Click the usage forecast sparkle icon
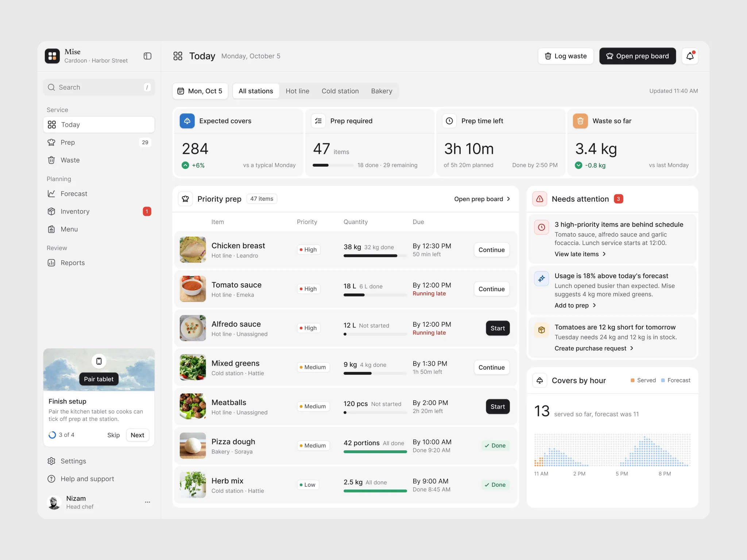The width and height of the screenshot is (747, 560). click(542, 279)
